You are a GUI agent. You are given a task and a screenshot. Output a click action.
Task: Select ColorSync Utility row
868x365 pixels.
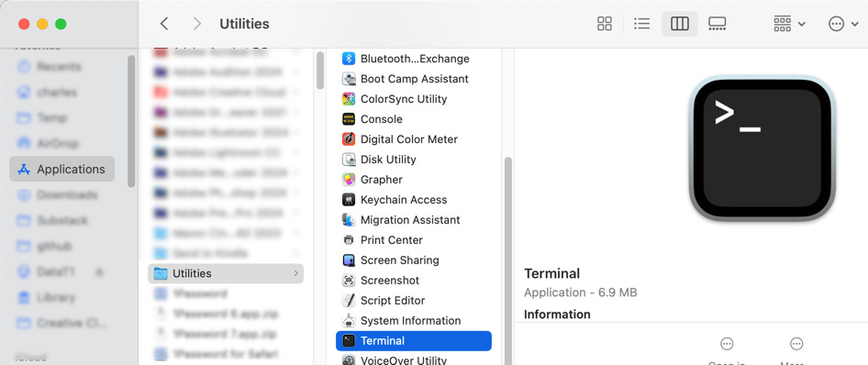[414, 99]
